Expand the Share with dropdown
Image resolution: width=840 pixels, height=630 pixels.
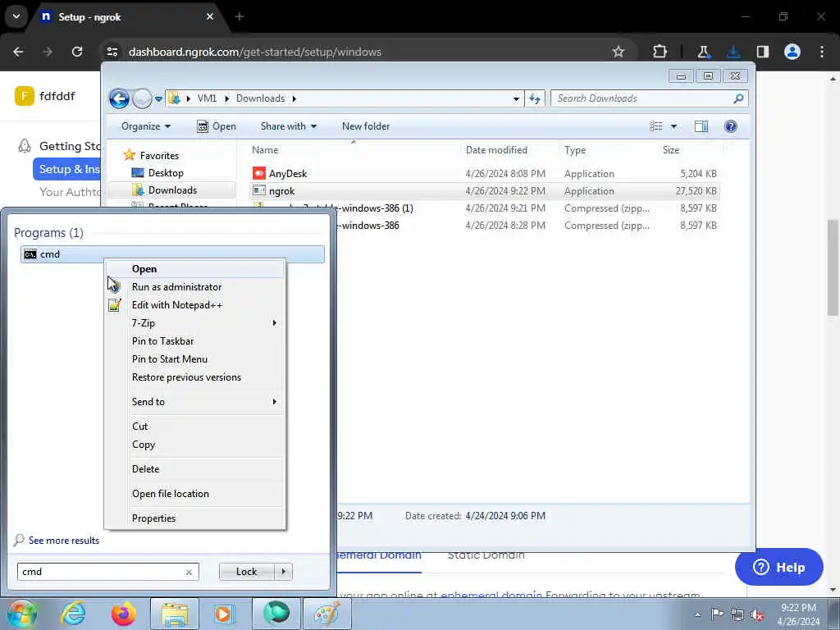tap(288, 126)
